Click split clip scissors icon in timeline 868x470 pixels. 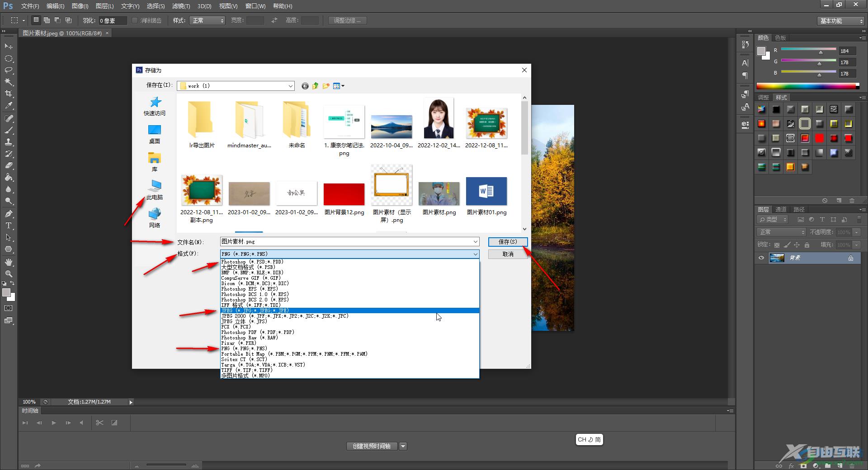coord(100,423)
